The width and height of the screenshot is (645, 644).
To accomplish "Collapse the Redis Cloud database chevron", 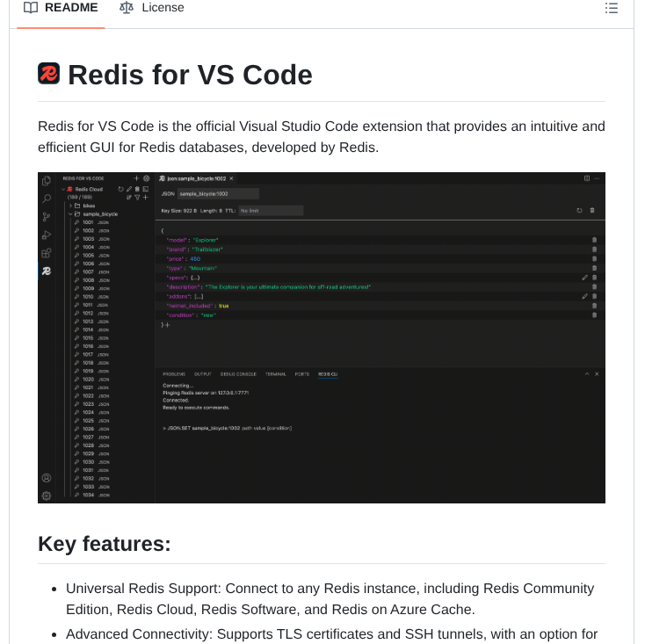I will [63, 189].
